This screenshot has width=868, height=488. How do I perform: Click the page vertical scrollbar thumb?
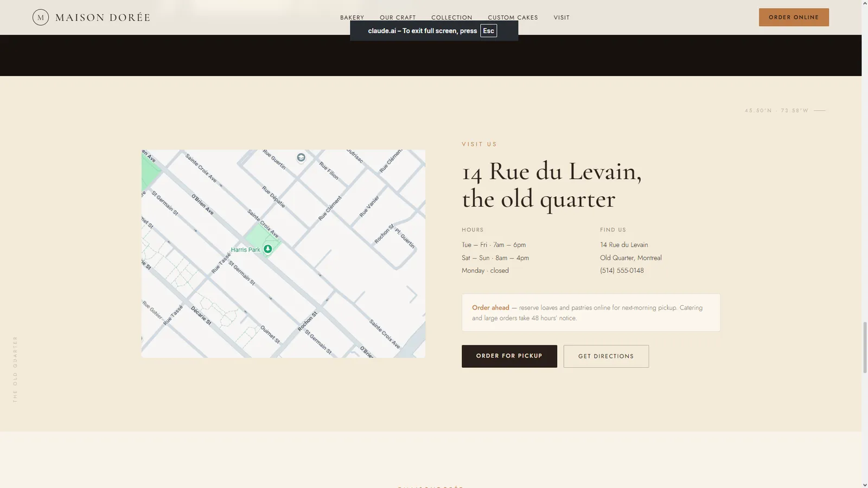[865, 347]
